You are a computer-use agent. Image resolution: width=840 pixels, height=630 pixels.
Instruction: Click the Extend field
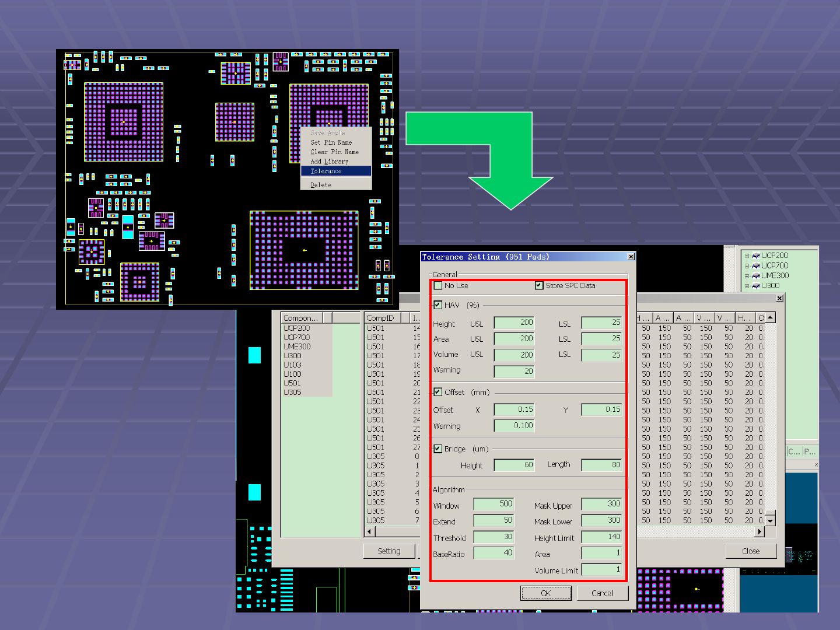(494, 520)
